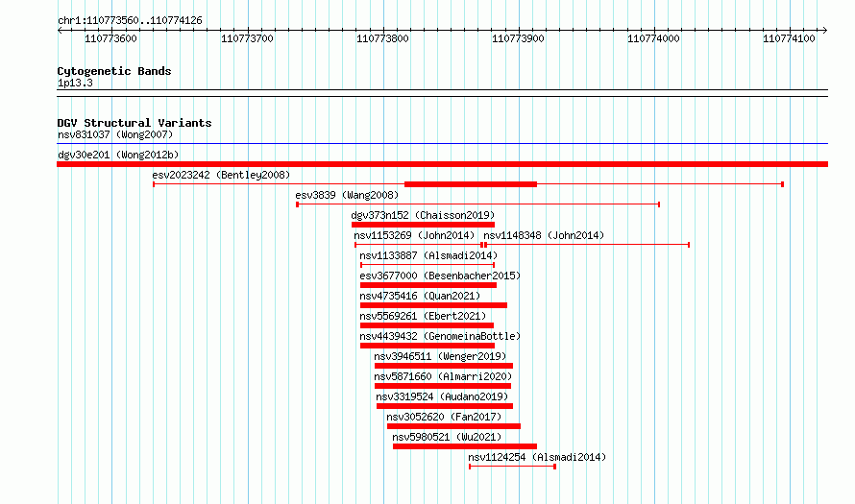Click the nsv1153269 thin variant line
Viewport: 855px width, 504px height.
click(x=419, y=245)
